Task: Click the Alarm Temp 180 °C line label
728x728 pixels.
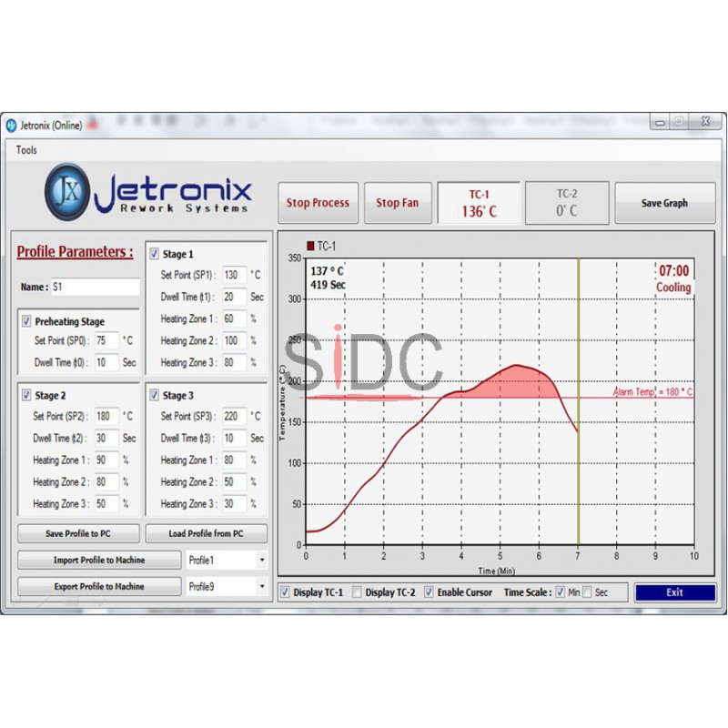Action: [652, 392]
